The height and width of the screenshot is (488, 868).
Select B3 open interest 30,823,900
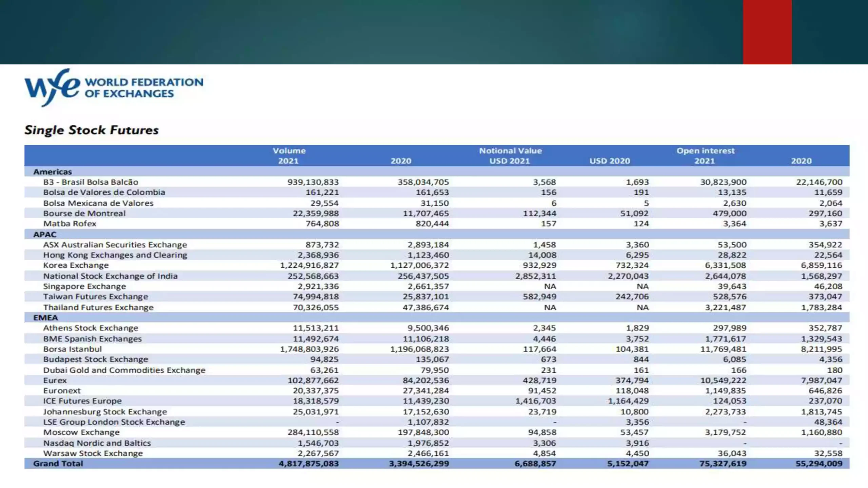point(723,182)
